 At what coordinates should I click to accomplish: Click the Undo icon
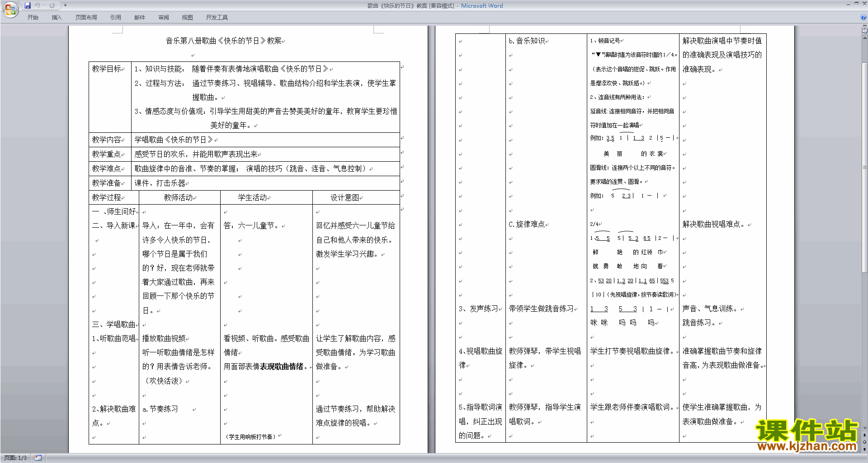38,5
